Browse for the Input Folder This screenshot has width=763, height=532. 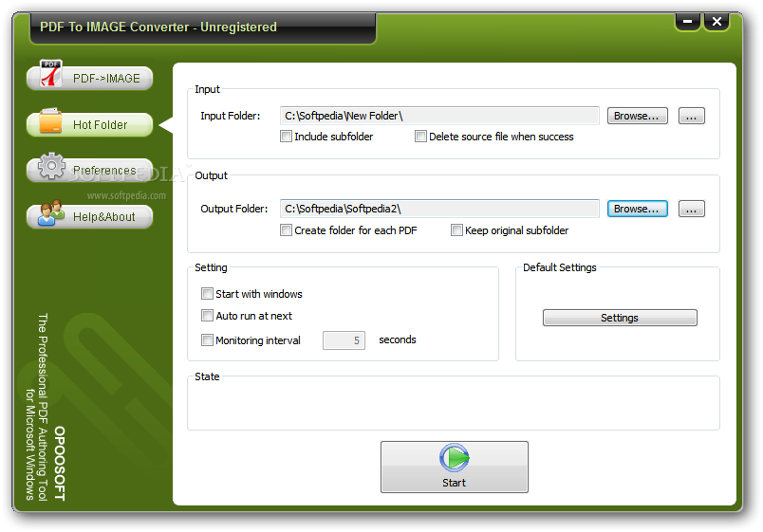click(637, 116)
